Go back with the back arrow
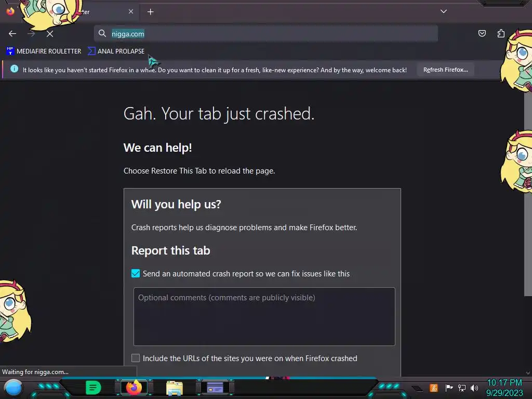The height and width of the screenshot is (399, 532). (x=12, y=34)
